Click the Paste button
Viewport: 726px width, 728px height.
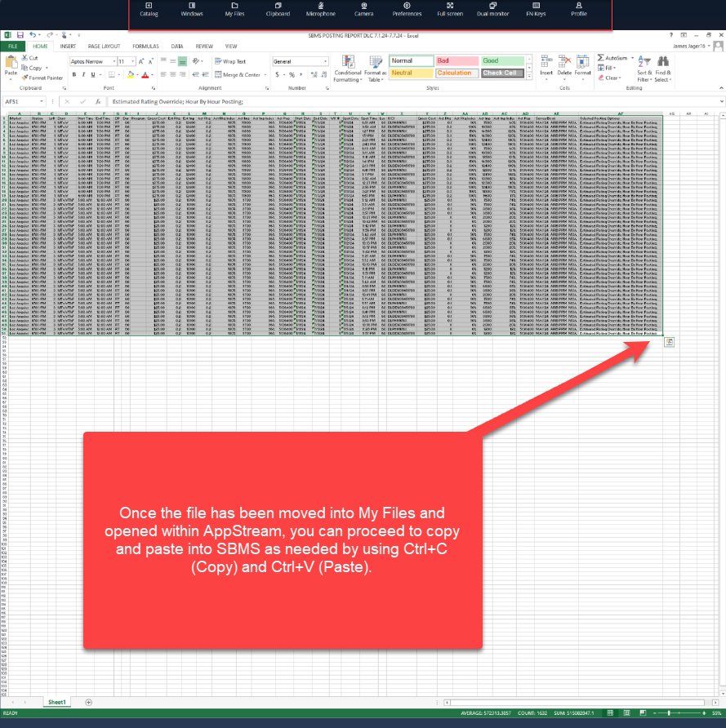11,65
